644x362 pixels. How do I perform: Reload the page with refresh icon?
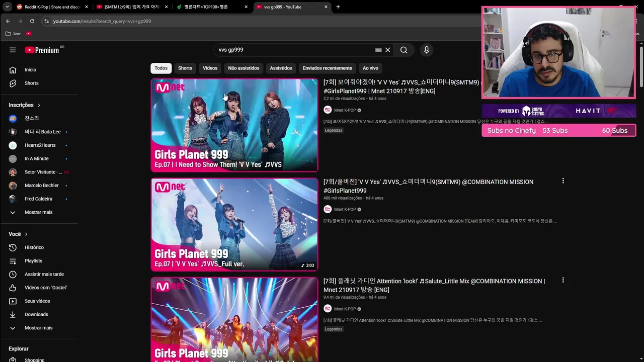coord(32,21)
